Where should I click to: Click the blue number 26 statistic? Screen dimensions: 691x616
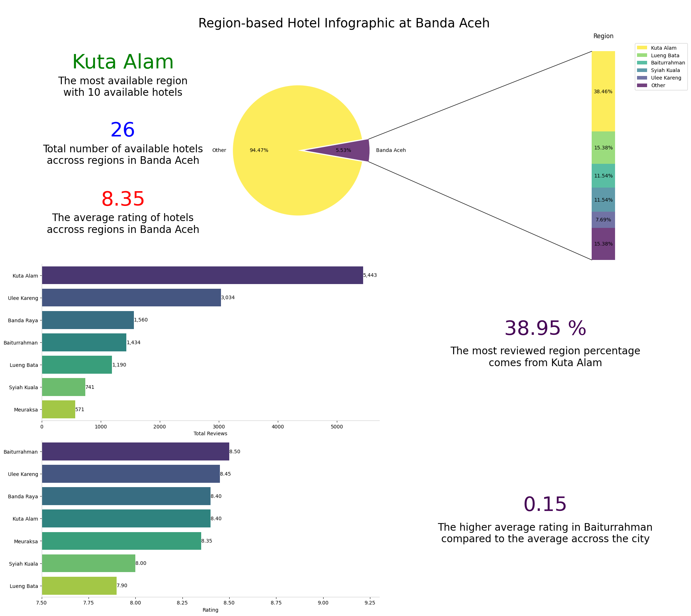click(x=123, y=130)
